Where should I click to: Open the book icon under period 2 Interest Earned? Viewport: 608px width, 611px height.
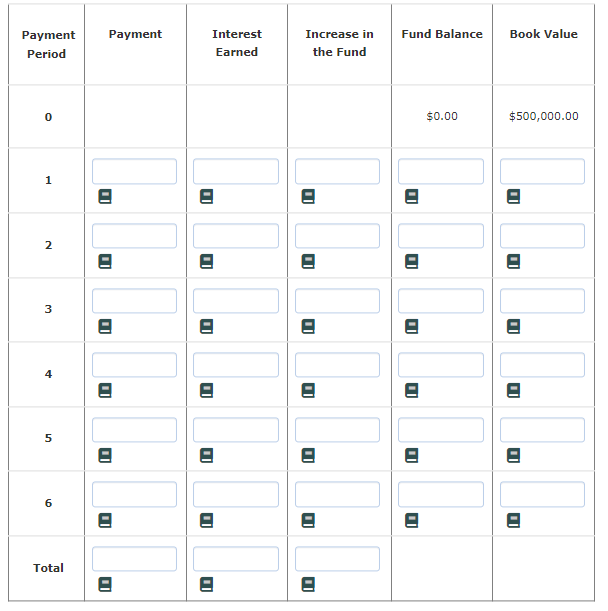coord(207,261)
